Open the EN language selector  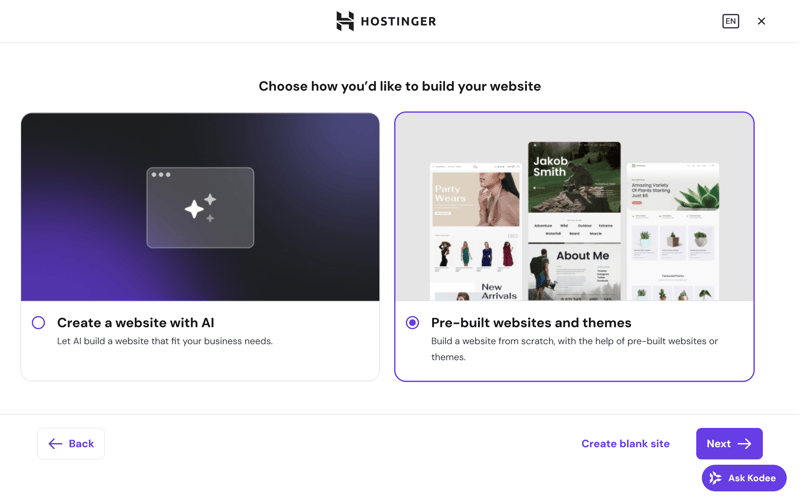coord(731,21)
